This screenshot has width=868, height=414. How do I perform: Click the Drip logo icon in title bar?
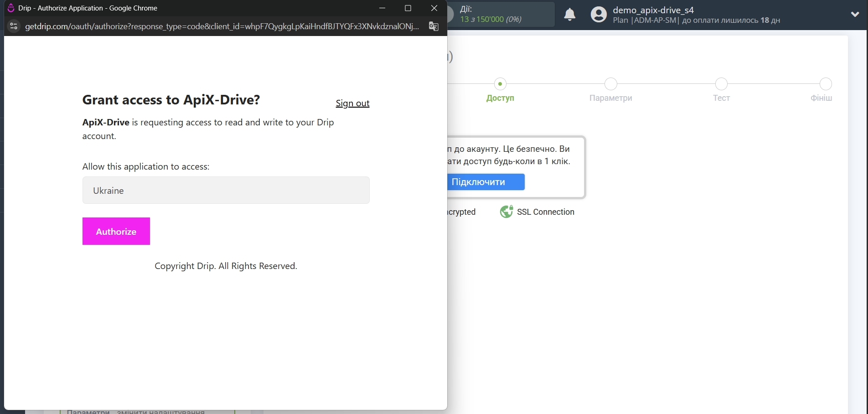[x=11, y=8]
